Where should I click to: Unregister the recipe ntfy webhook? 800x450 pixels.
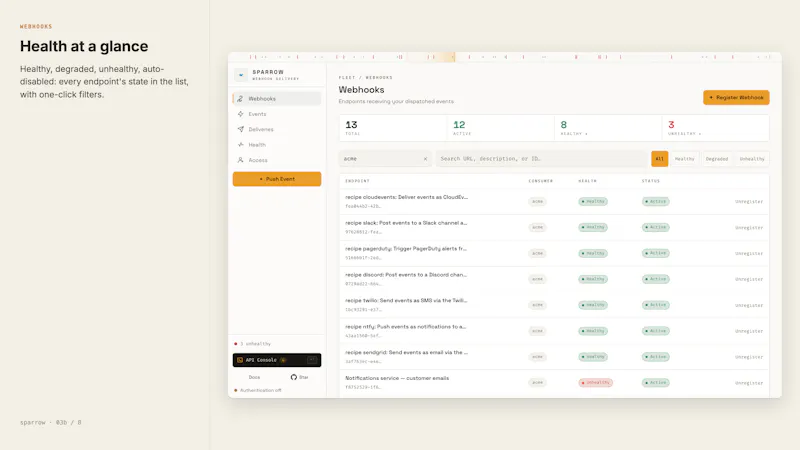point(749,331)
